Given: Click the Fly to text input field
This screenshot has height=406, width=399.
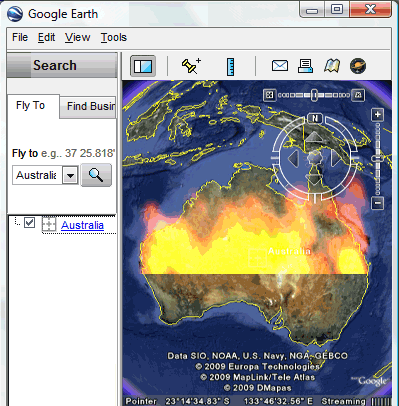Looking at the screenshot, I should [37, 175].
